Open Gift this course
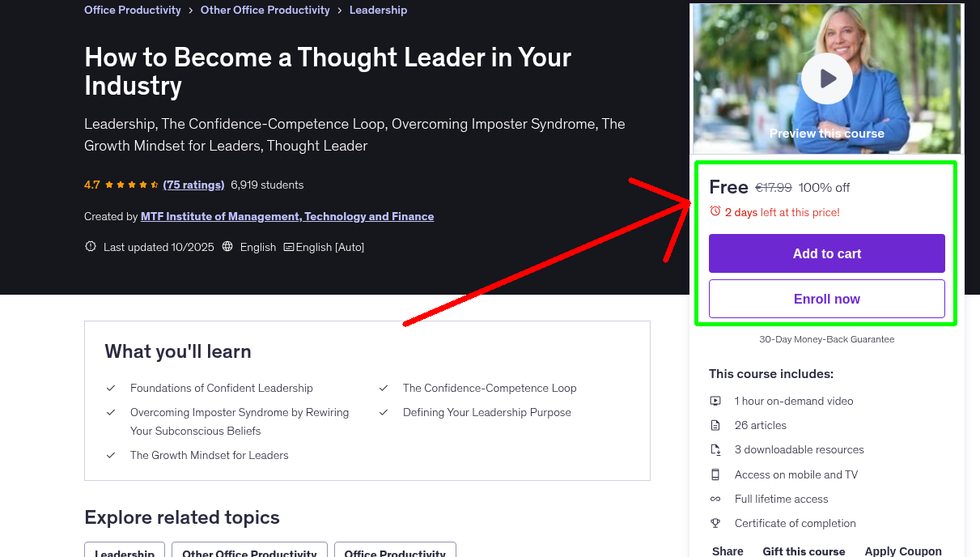 (x=804, y=551)
